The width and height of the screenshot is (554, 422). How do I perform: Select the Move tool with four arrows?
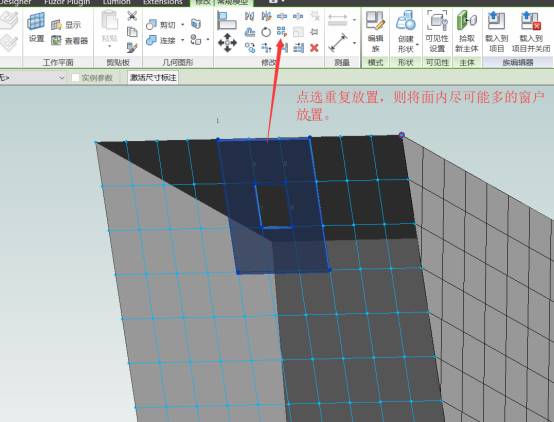[227, 43]
